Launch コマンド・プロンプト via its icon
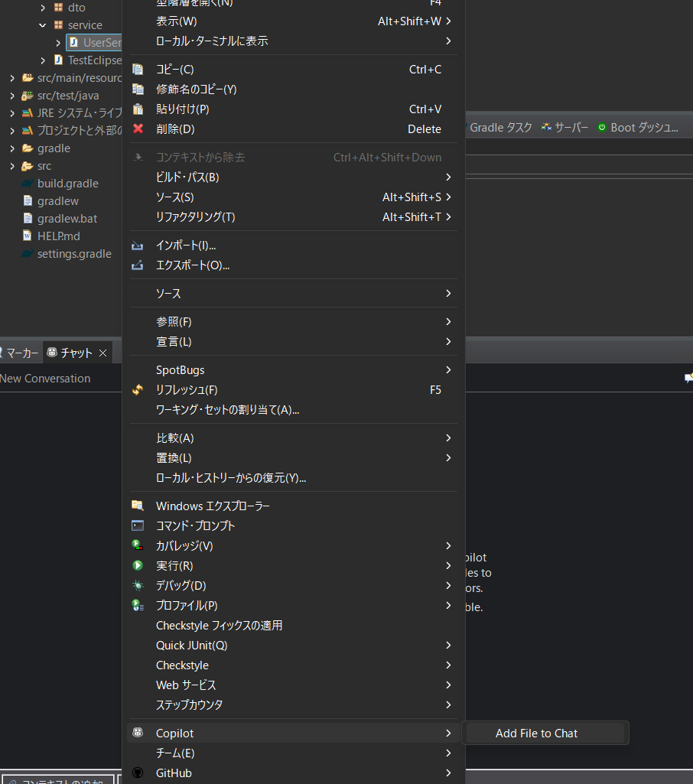693x784 pixels. coord(139,525)
